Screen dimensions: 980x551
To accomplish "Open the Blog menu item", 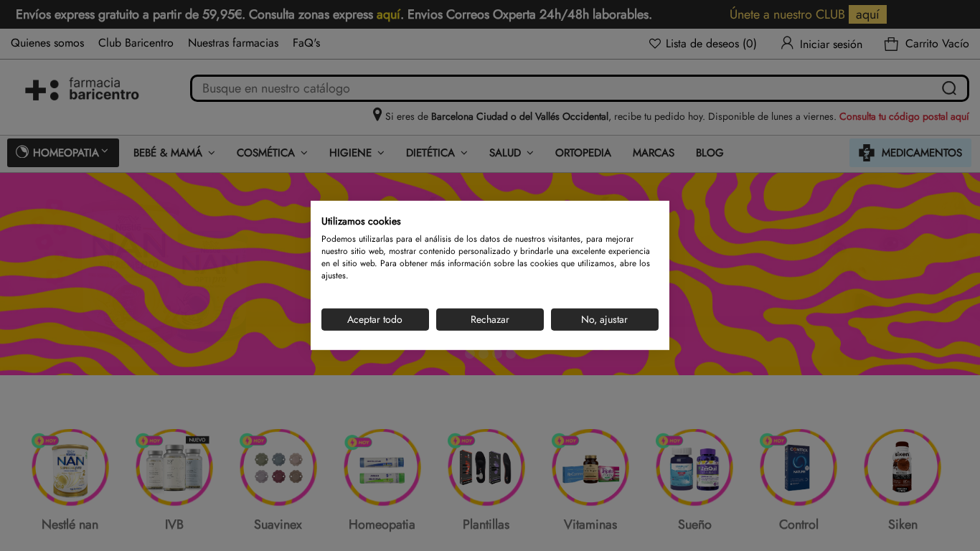I will (710, 153).
